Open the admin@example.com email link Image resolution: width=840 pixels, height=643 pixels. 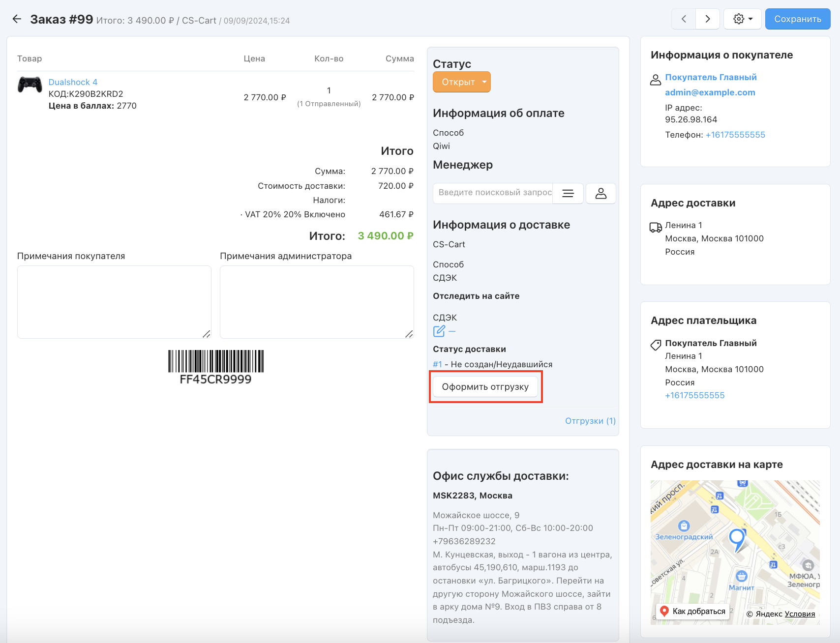710,92
